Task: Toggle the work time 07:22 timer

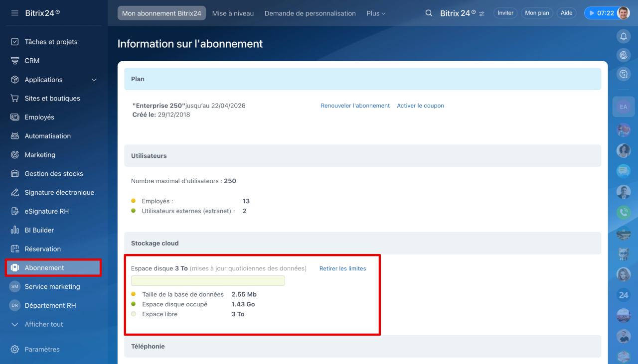Action: pos(600,13)
